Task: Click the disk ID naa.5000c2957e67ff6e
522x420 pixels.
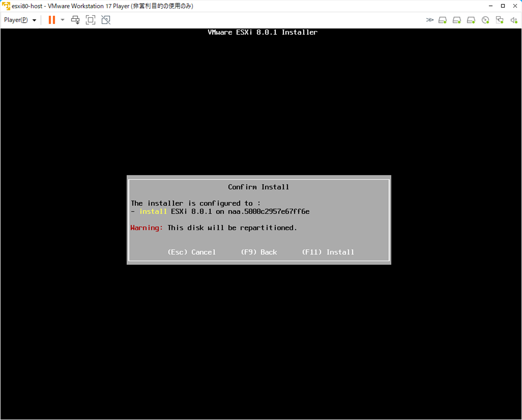Action: tap(269, 211)
